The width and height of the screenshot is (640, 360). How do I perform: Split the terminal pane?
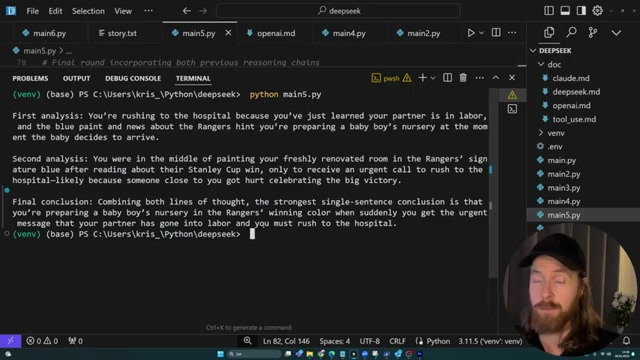coord(447,78)
